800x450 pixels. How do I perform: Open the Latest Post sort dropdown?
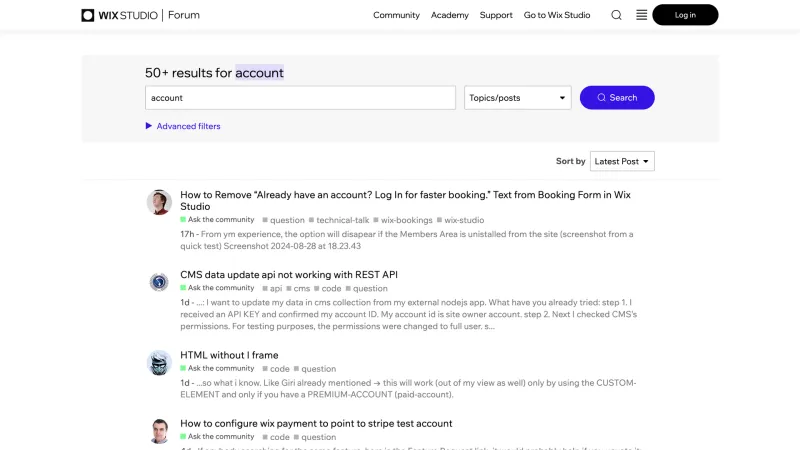click(622, 161)
